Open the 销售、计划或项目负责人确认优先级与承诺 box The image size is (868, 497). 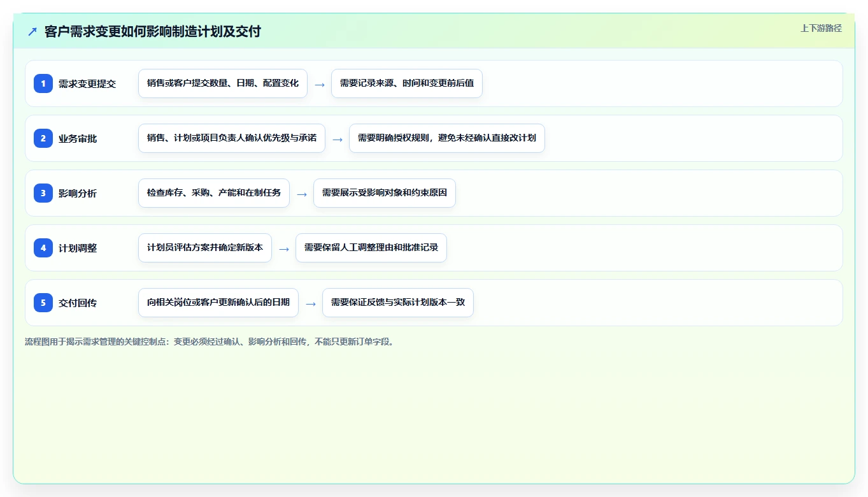click(x=232, y=138)
